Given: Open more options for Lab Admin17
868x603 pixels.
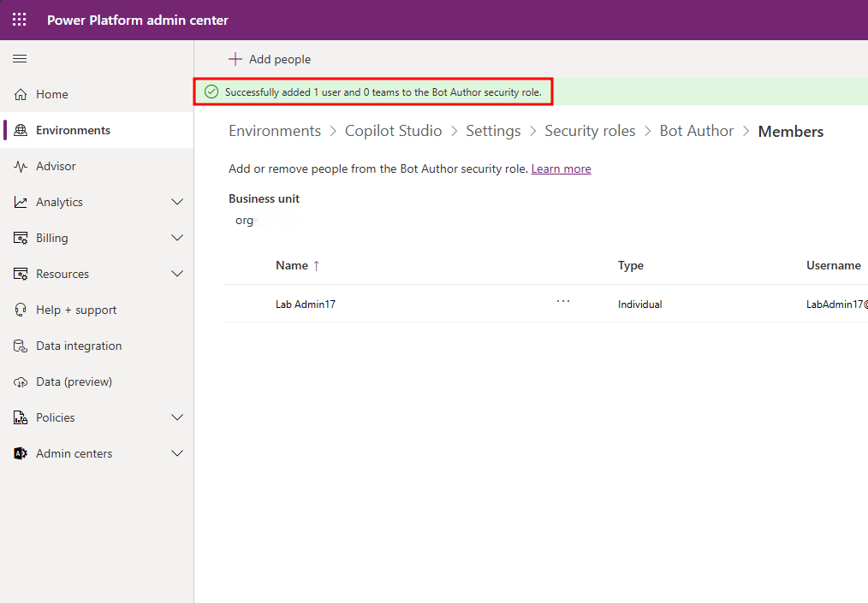Looking at the screenshot, I should pyautogui.click(x=563, y=302).
